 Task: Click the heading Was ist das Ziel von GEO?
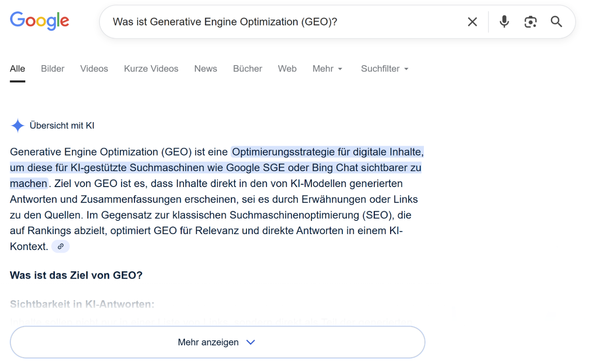[x=76, y=275]
